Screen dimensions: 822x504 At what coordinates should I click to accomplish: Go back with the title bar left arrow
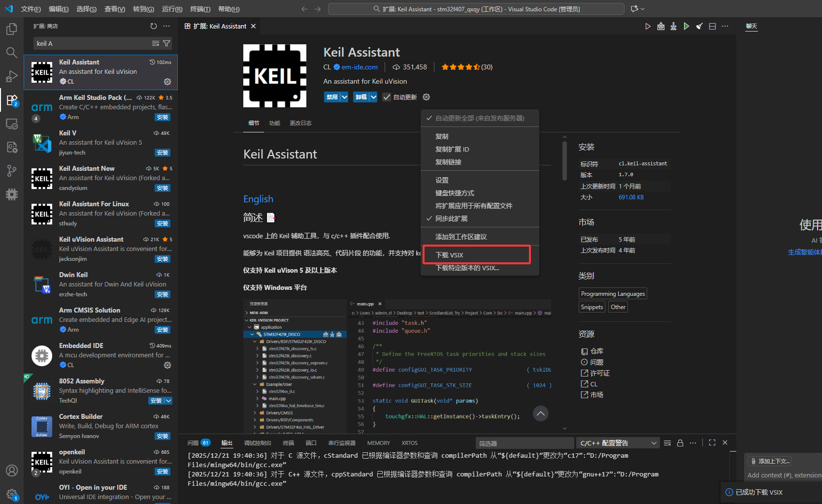click(304, 9)
